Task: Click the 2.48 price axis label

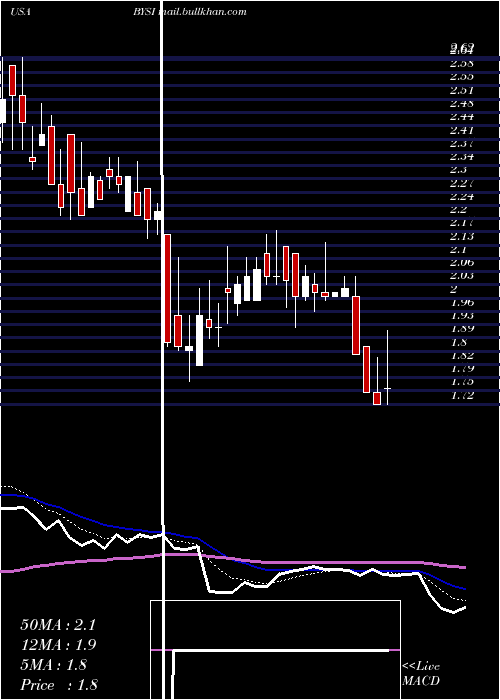Action: click(462, 104)
